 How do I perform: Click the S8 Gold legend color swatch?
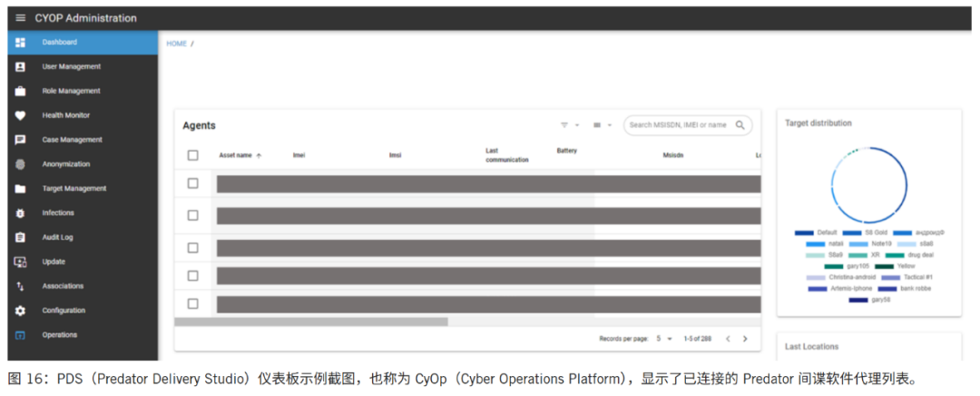tap(852, 233)
